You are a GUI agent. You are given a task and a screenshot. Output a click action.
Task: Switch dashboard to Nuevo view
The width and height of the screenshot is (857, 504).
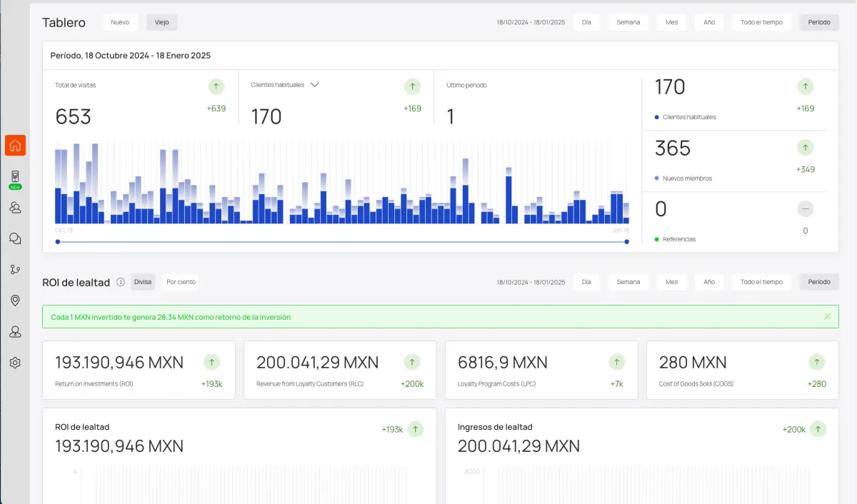click(x=120, y=22)
